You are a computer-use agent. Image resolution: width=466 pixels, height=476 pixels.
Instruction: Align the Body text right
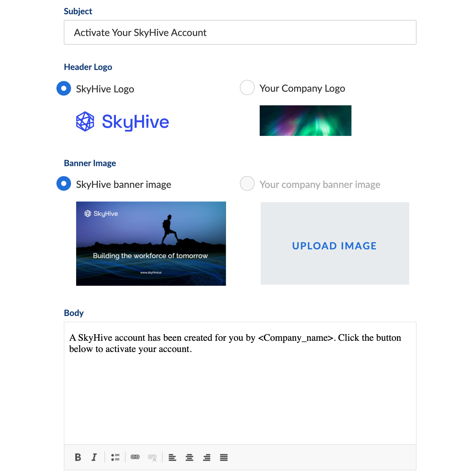click(x=207, y=457)
